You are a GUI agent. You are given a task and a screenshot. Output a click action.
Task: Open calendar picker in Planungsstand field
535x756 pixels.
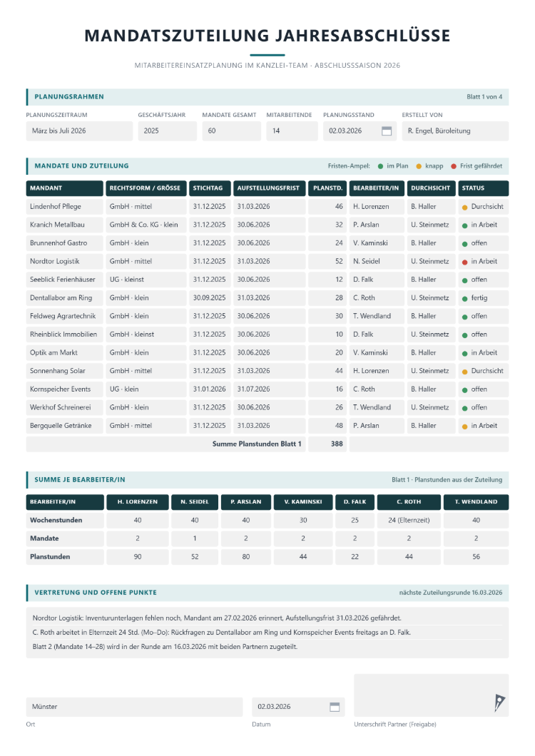tap(387, 131)
